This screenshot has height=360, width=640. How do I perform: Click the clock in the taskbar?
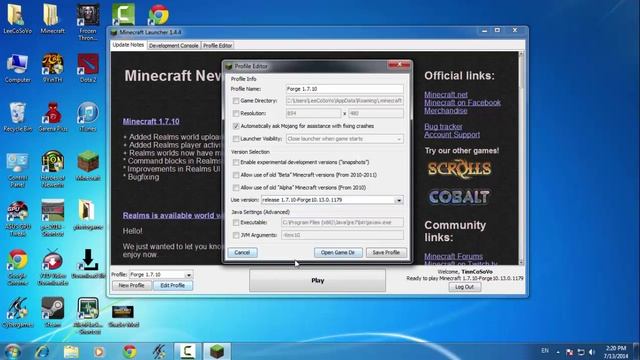click(x=616, y=352)
